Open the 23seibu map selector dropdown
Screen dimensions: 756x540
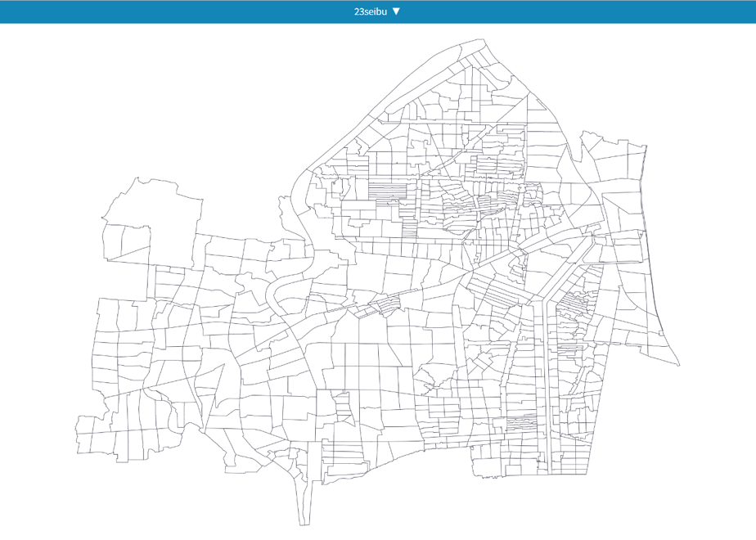[377, 11]
